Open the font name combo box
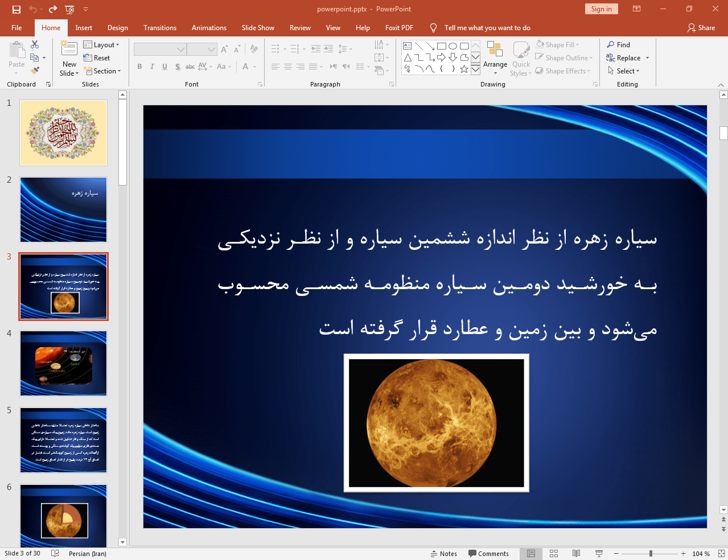This screenshot has width=728, height=560. (x=160, y=50)
